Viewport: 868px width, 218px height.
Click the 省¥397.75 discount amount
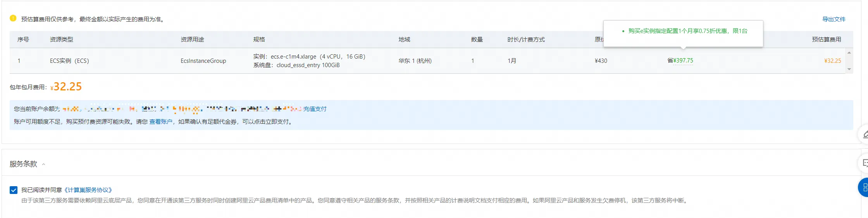680,61
